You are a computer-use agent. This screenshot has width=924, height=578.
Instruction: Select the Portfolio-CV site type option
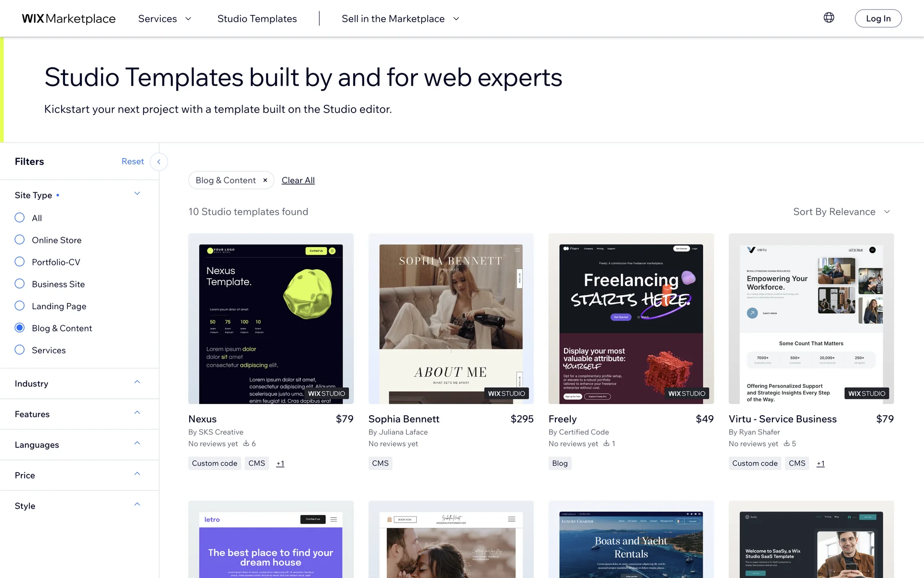coord(20,262)
